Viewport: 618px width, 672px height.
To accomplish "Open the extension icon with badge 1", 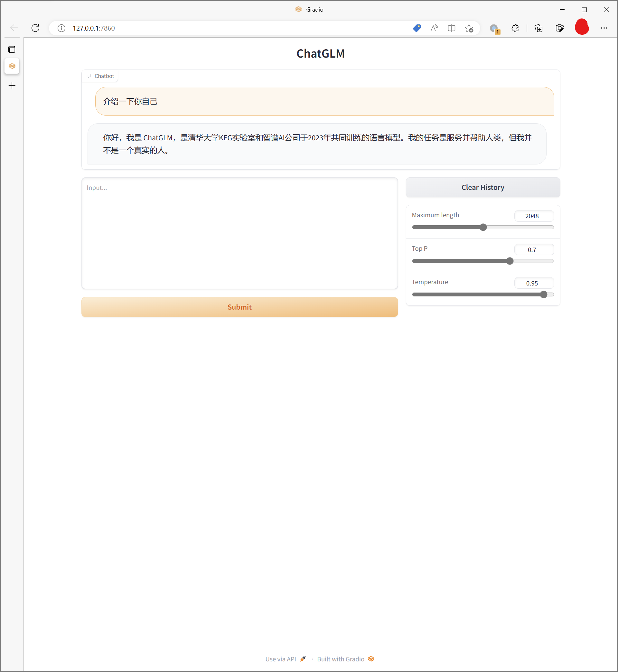I will [495, 29].
